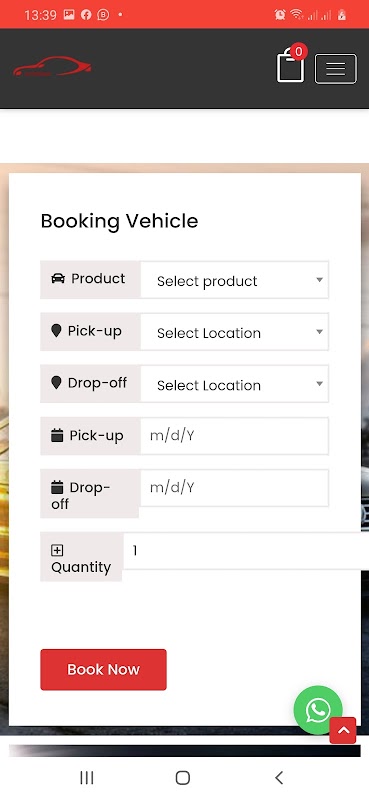This screenshot has width=369, height=800.
Task: Focus the Pick-up date m/d/Y field
Action: [x=234, y=436]
